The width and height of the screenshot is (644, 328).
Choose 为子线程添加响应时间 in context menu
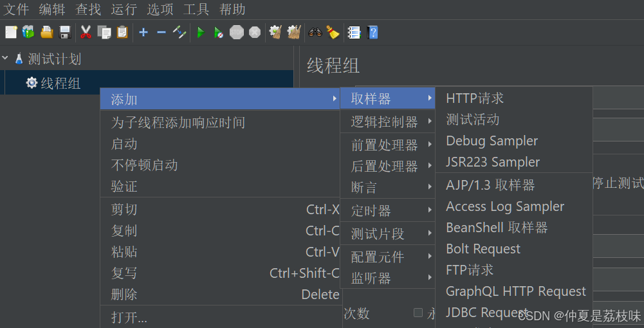220,122
